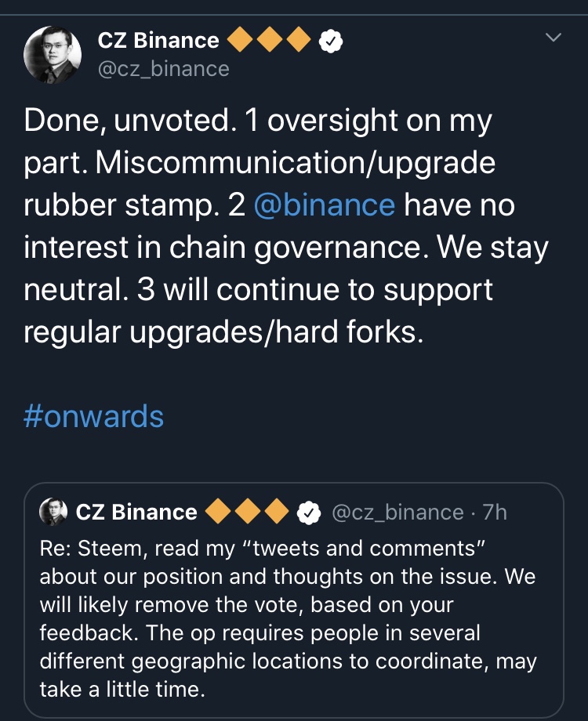This screenshot has width=588, height=721.
Task: Click the CZ Binance name in the quoted tweet
Action: coord(136,513)
